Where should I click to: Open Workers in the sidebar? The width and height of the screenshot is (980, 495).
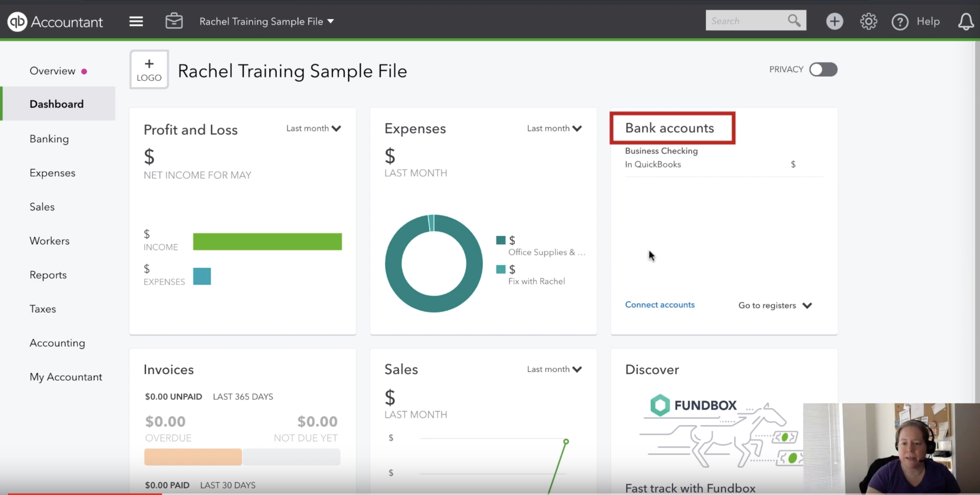49,241
